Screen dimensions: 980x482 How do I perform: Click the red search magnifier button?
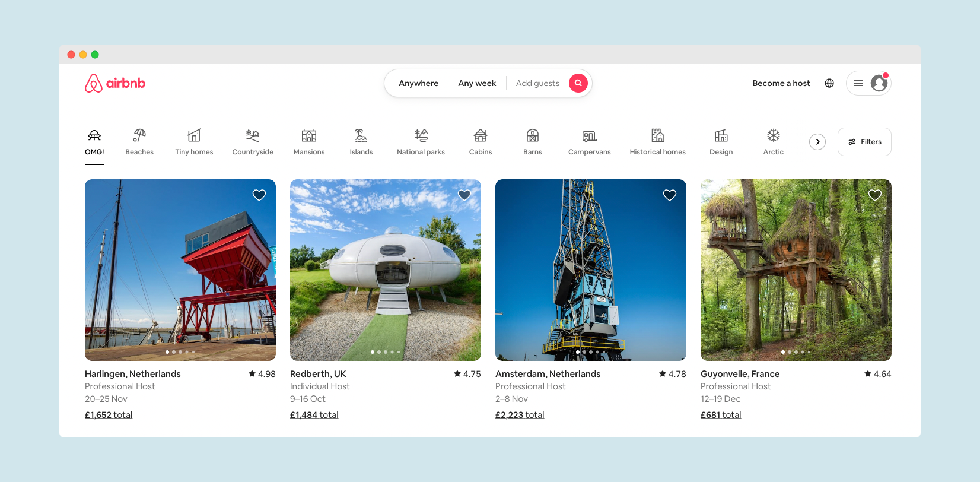click(x=578, y=83)
